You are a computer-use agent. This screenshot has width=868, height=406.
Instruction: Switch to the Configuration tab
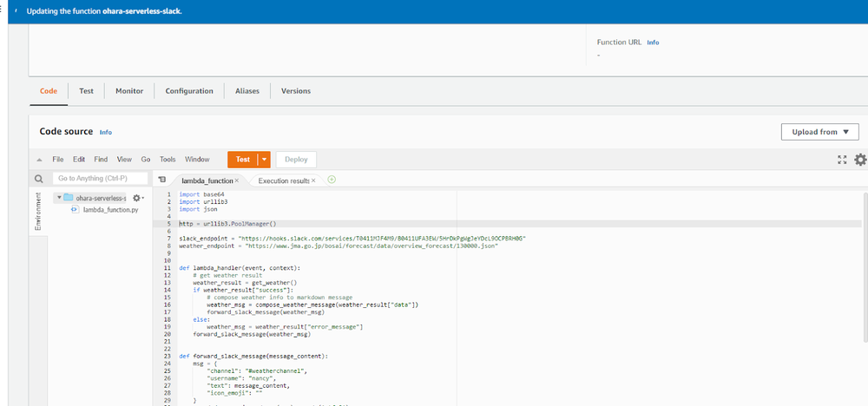(189, 91)
